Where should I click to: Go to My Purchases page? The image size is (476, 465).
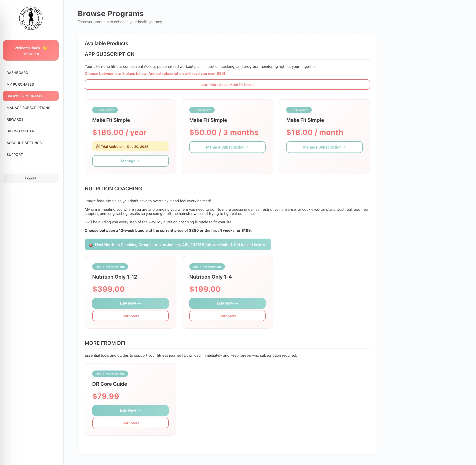pos(20,84)
